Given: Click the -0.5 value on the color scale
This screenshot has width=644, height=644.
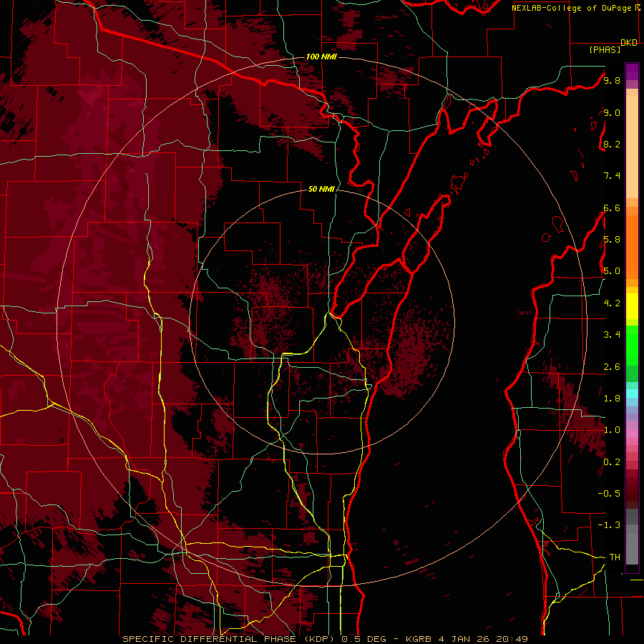Looking at the screenshot, I should (609, 494).
